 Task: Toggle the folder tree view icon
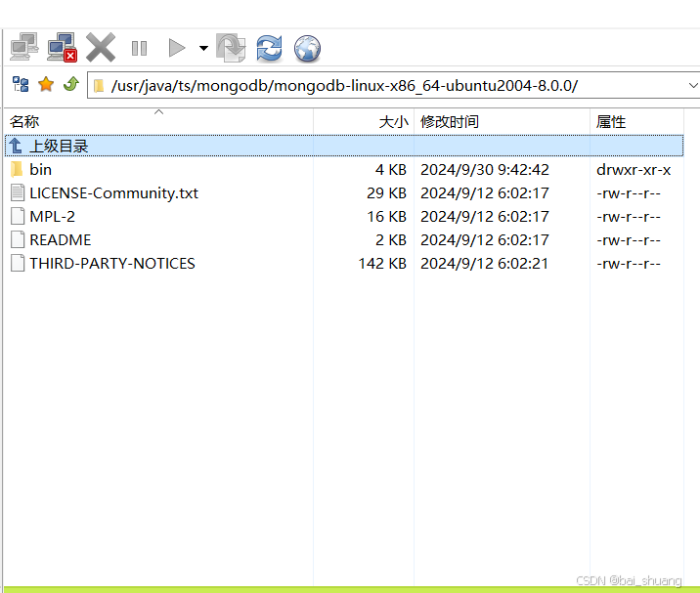pyautogui.click(x=21, y=84)
